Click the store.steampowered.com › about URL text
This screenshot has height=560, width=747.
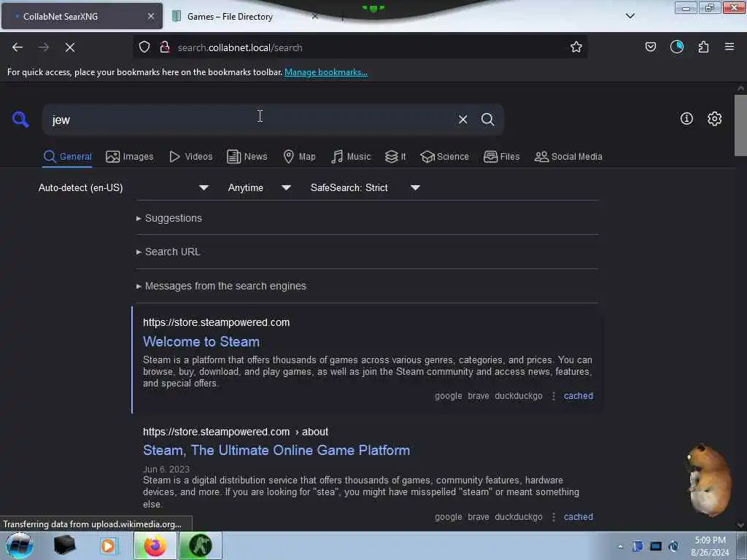point(236,432)
